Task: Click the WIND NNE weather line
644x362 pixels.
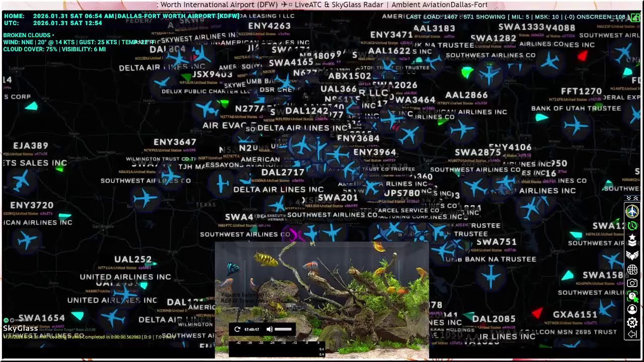Action: 78,42
